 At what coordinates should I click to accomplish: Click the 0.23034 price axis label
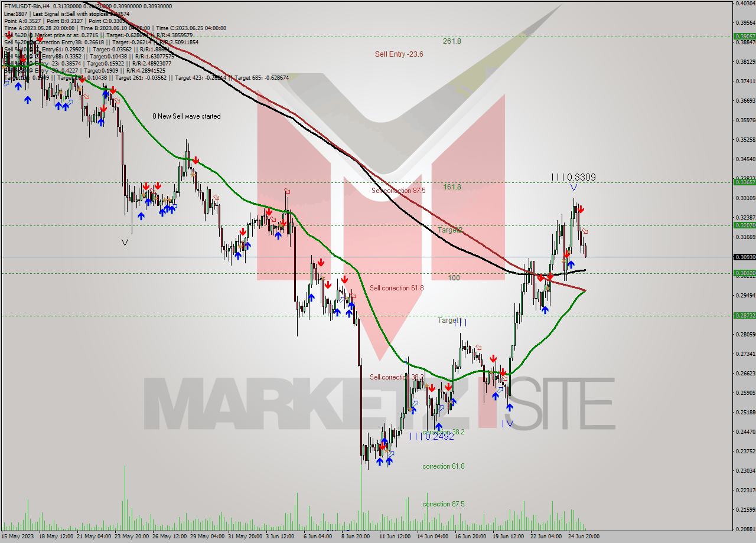click(745, 470)
